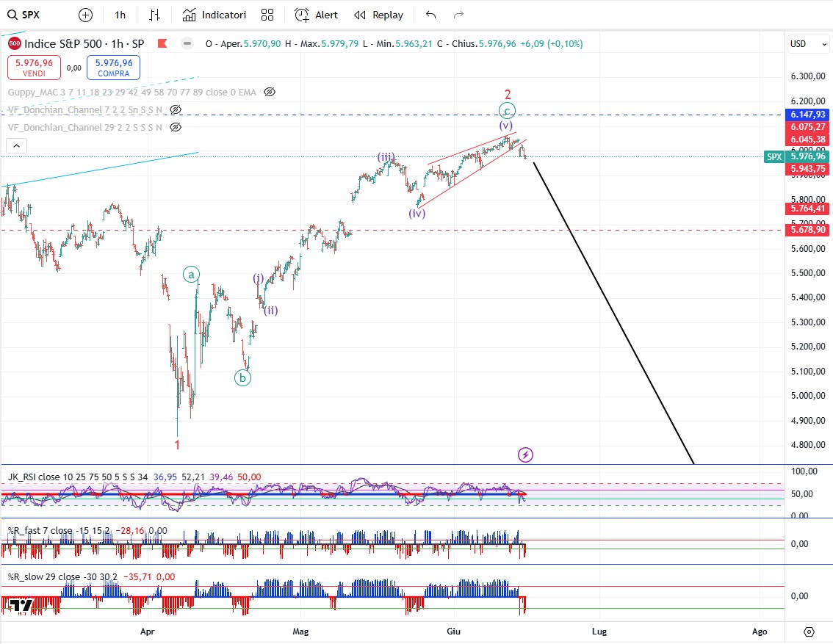Click the %R_slow indicator title
833x644 pixels.
click(x=62, y=576)
